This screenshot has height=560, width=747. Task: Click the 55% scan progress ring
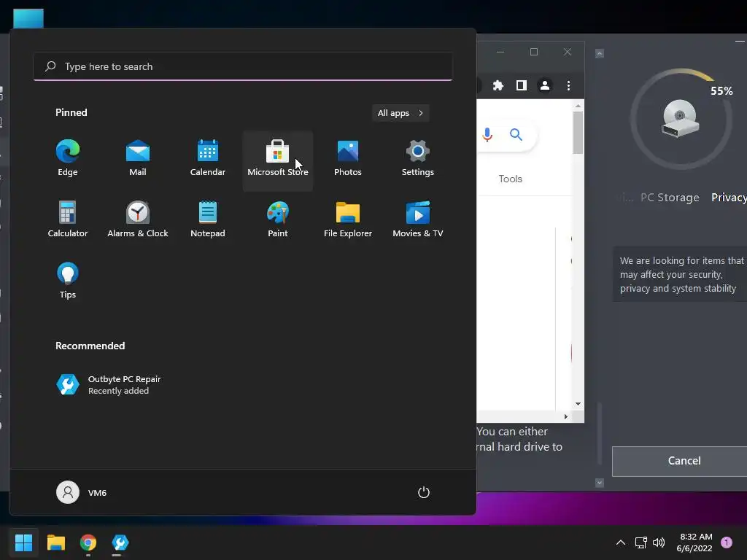point(681,119)
